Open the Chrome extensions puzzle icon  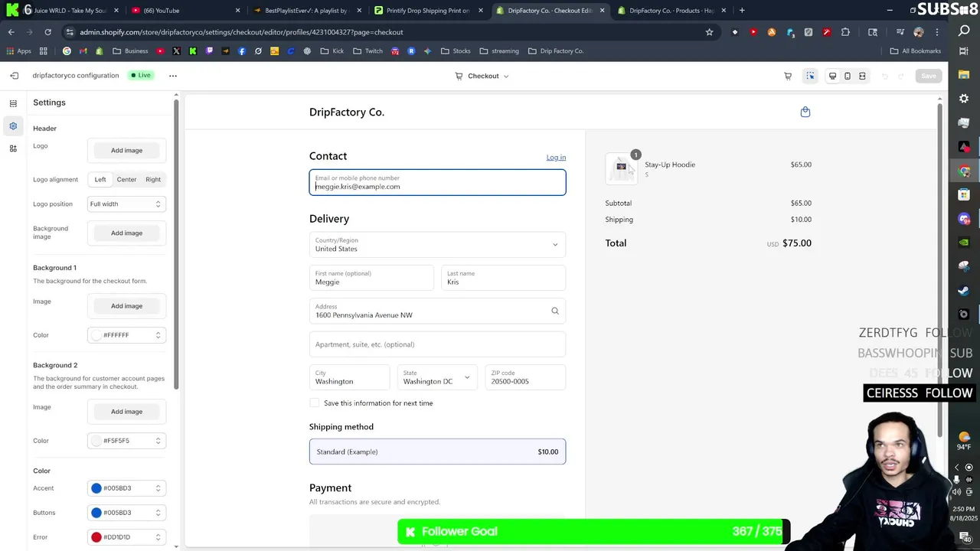[845, 32]
